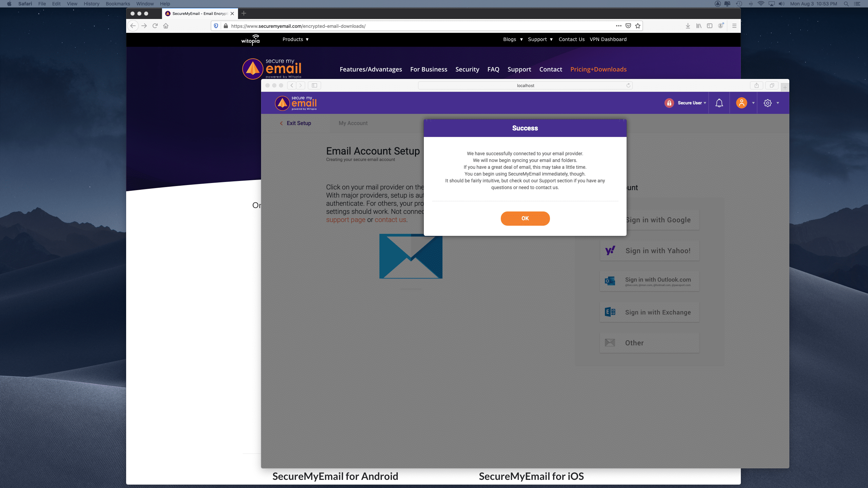
Task: Expand the Products dropdown menu
Action: point(295,39)
